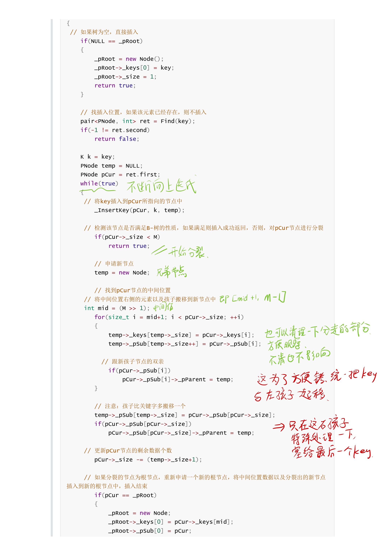The width and height of the screenshot is (392, 555).
Task: Click the 'int mid = (M >> 1);' line
Action: [117, 308]
